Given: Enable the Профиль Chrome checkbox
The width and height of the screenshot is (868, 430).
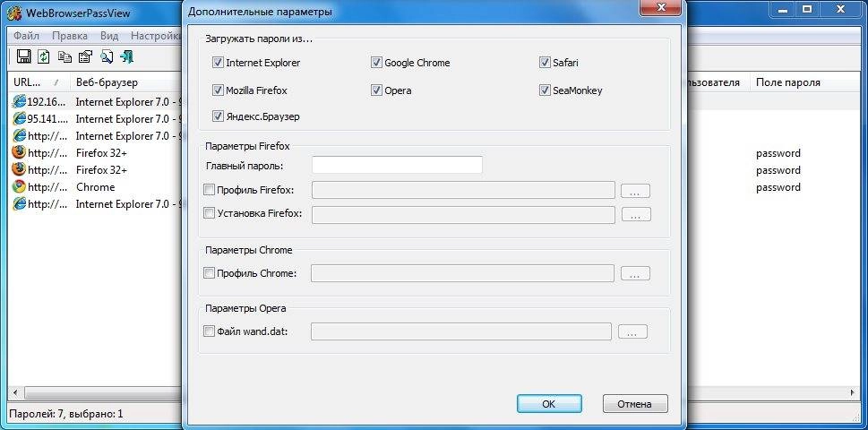Looking at the screenshot, I should (x=209, y=273).
